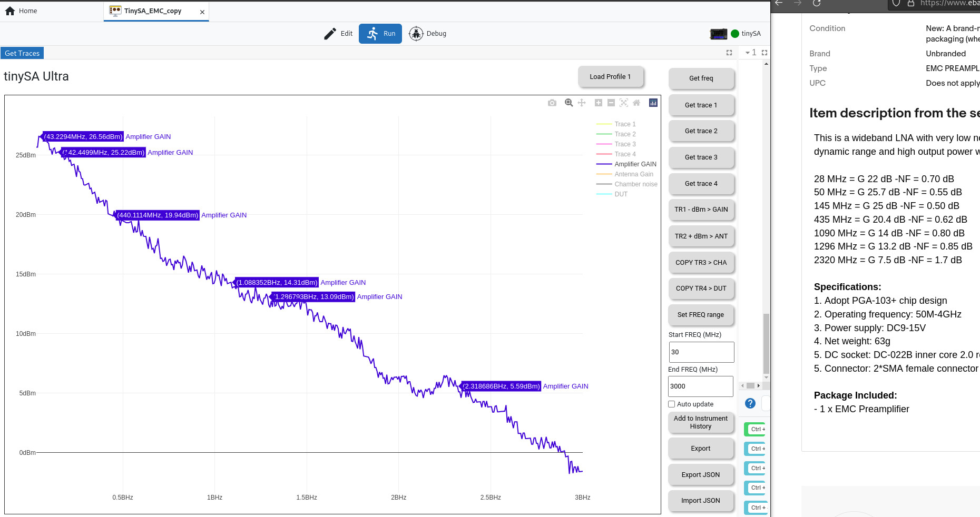Click the 440.1114MHz marker annotation

pyautogui.click(x=157, y=215)
